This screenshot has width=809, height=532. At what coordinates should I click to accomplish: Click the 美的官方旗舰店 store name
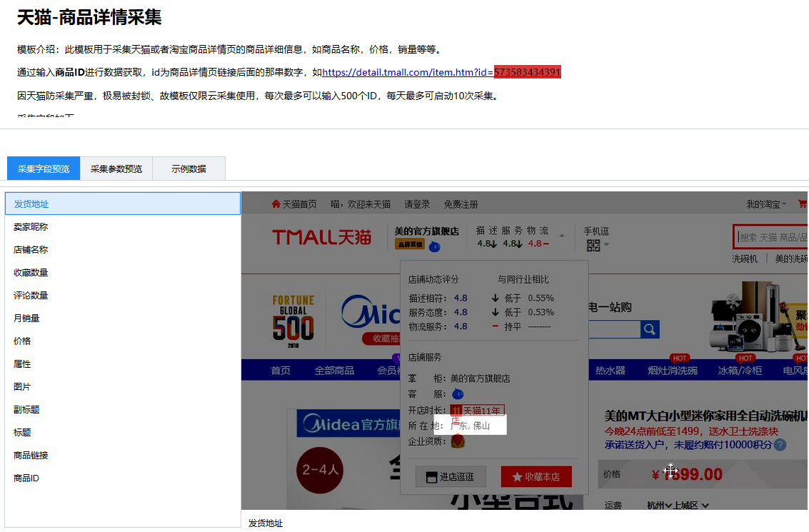[427, 231]
